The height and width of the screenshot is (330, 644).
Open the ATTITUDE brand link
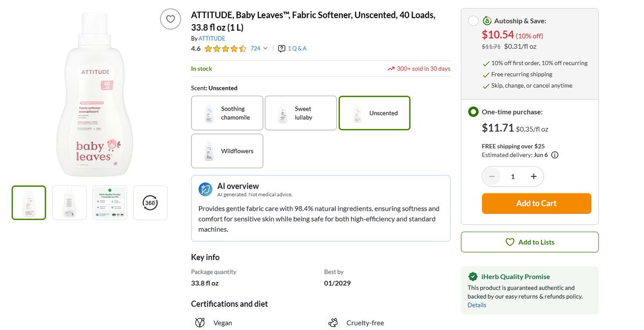click(212, 39)
